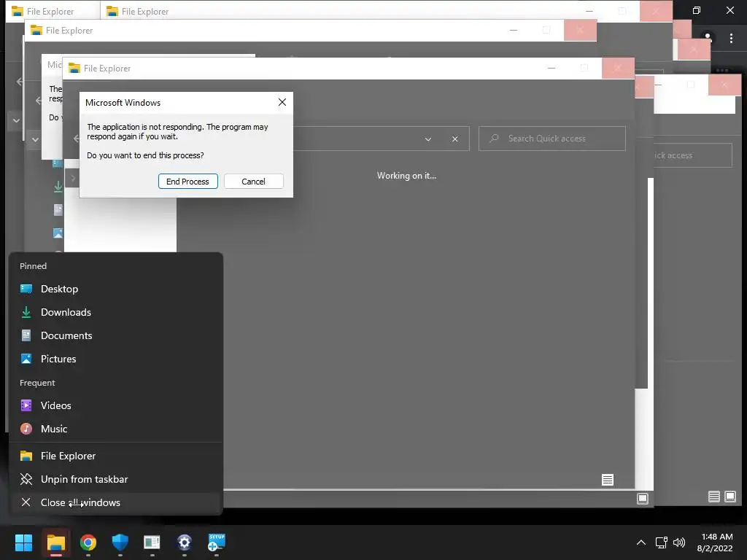This screenshot has width=747, height=560.
Task: Open the clock and date flyout
Action: click(x=715, y=542)
